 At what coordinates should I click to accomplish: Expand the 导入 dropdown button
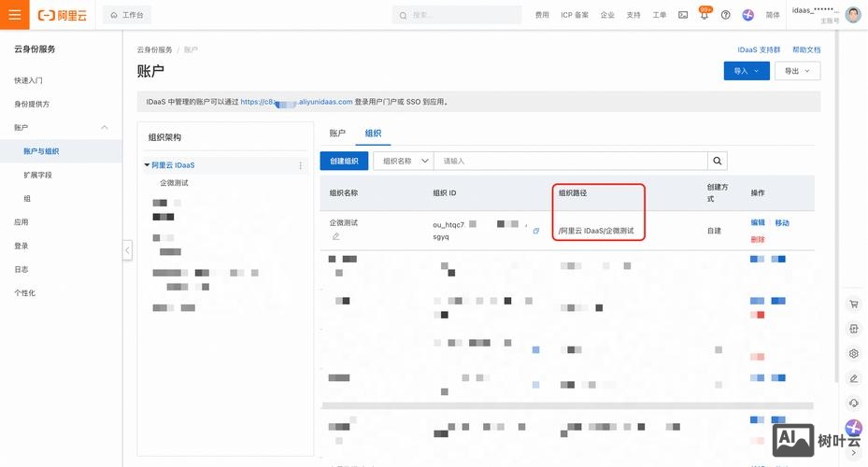[x=746, y=71]
